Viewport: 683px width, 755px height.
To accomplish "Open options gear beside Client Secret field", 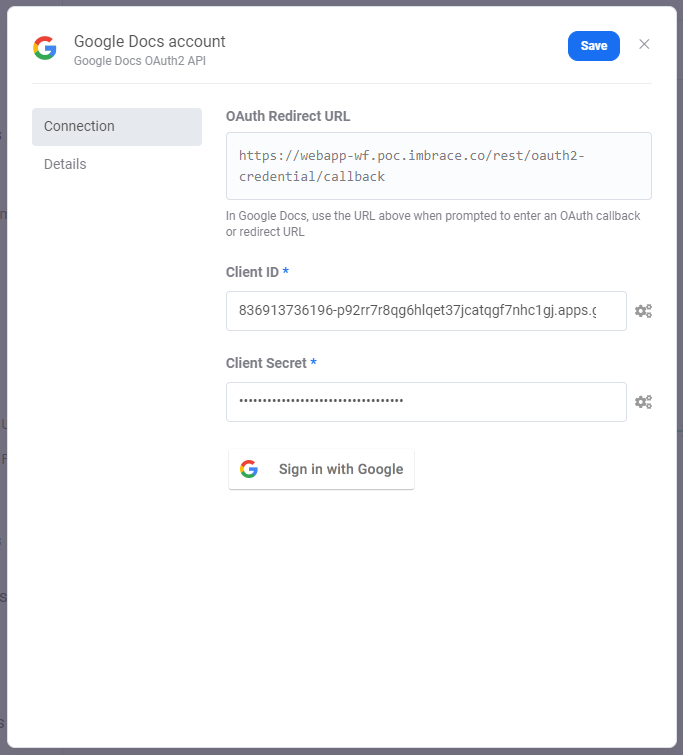I will (x=643, y=402).
